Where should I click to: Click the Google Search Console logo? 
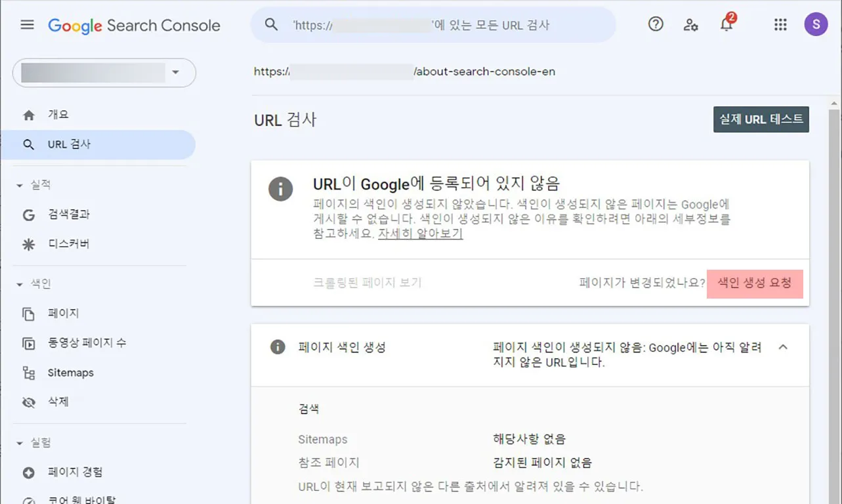coord(134,26)
